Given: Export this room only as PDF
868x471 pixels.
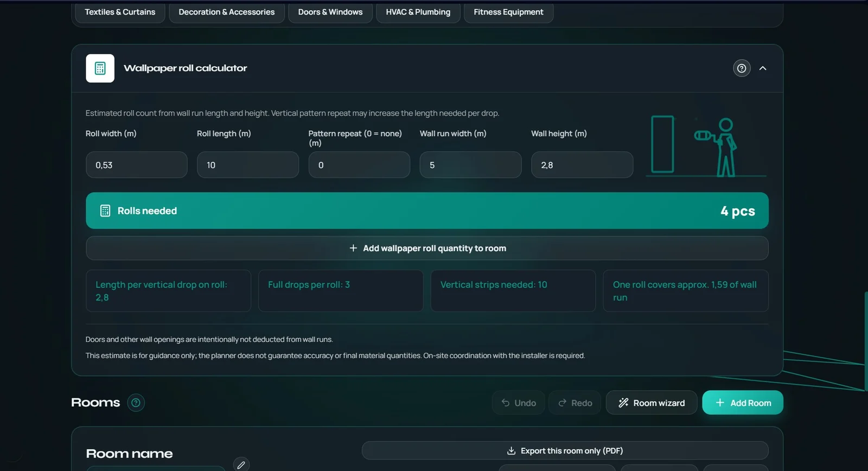Looking at the screenshot, I should (x=565, y=451).
